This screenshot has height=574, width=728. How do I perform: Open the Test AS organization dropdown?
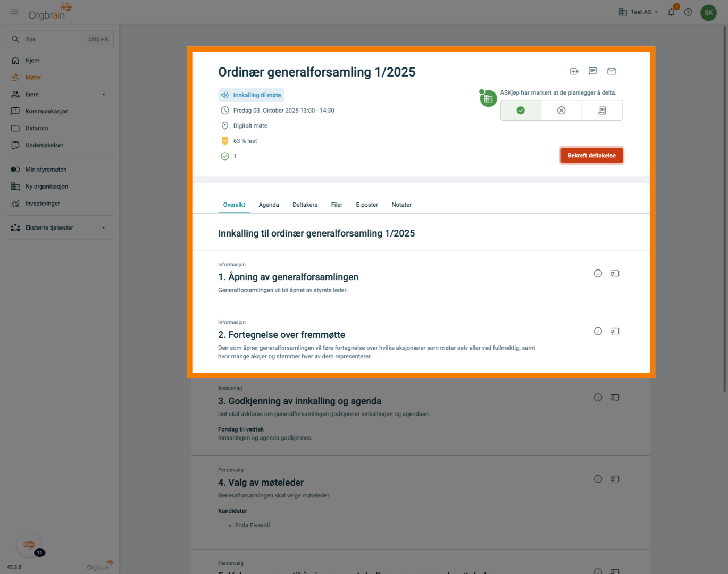(x=639, y=12)
